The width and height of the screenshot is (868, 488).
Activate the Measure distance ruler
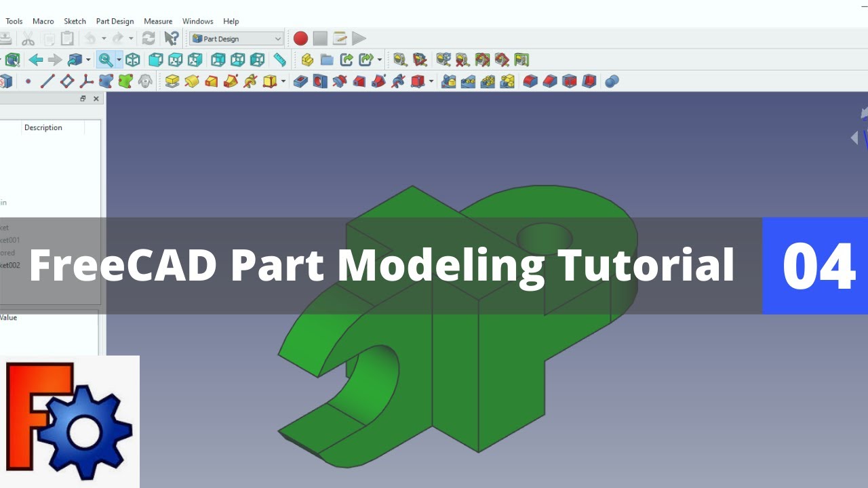tap(279, 60)
